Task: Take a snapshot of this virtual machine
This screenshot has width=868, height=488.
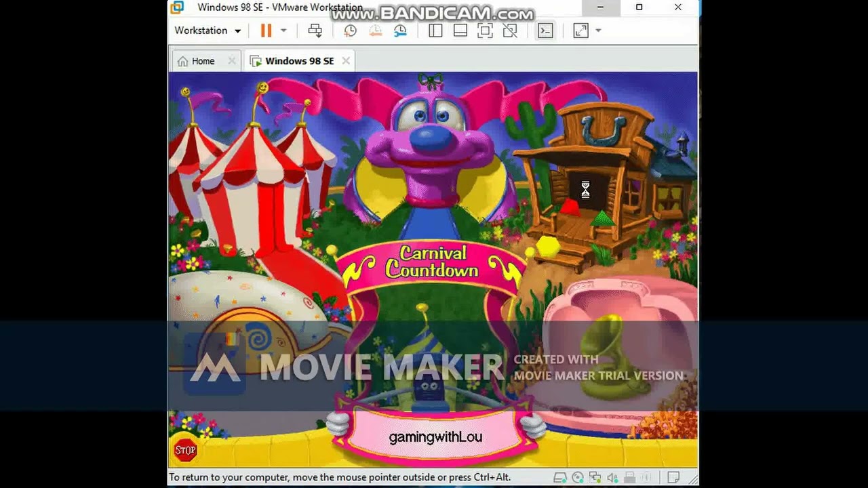Action: pyautogui.click(x=350, y=30)
